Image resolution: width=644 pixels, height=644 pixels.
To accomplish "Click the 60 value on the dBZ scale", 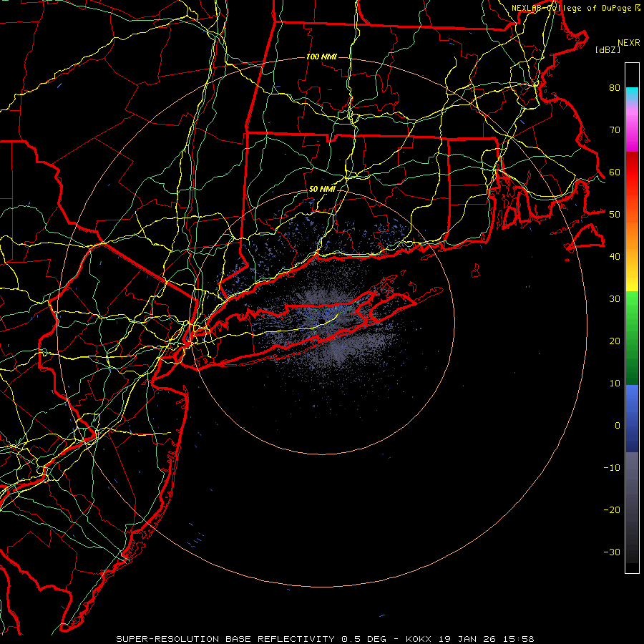I will pyautogui.click(x=615, y=172).
